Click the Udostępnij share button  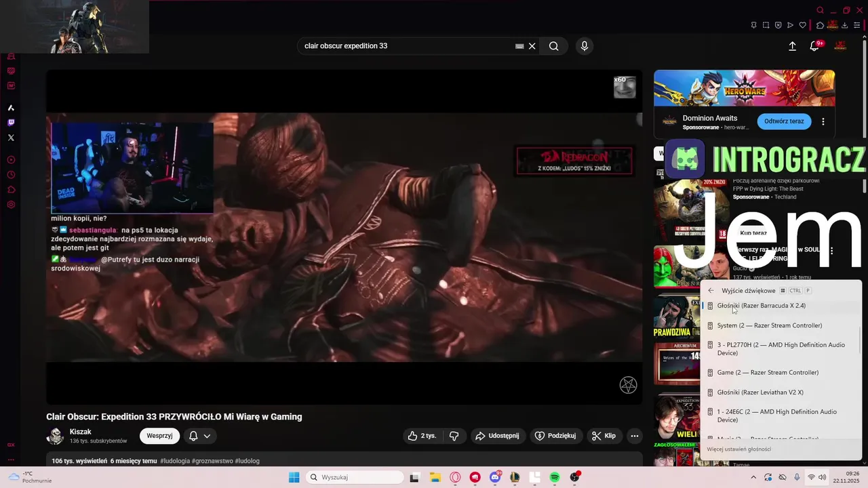point(497,436)
